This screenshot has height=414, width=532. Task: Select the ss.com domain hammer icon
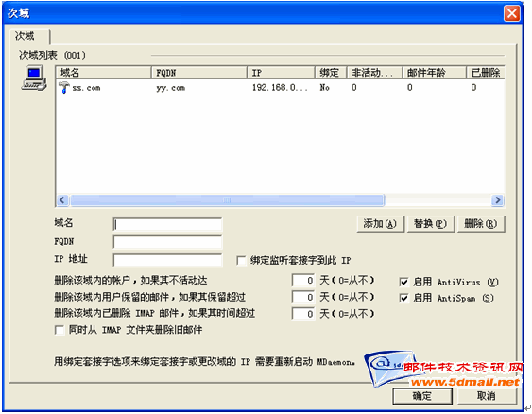pyautogui.click(x=63, y=88)
